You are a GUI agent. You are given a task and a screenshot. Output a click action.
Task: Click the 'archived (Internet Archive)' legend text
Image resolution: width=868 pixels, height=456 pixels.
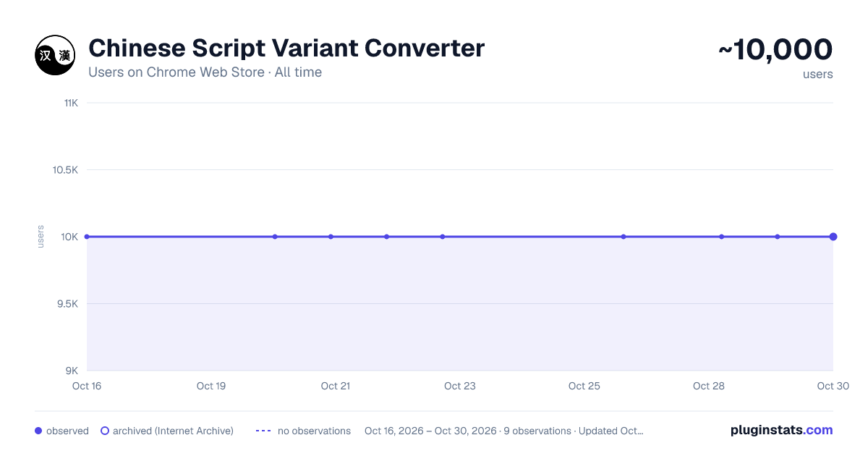(173, 431)
